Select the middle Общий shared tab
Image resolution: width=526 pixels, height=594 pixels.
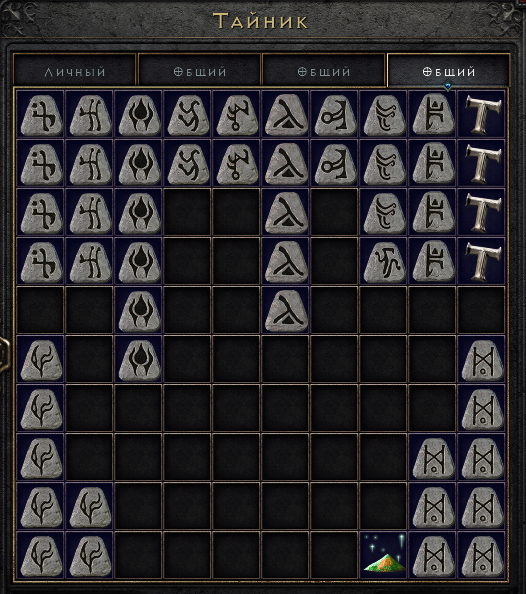click(324, 71)
